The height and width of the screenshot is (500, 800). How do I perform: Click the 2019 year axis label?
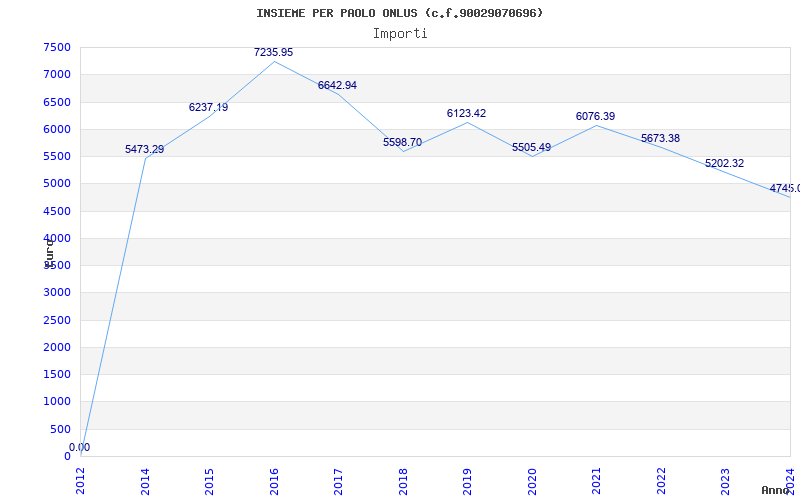point(467,481)
